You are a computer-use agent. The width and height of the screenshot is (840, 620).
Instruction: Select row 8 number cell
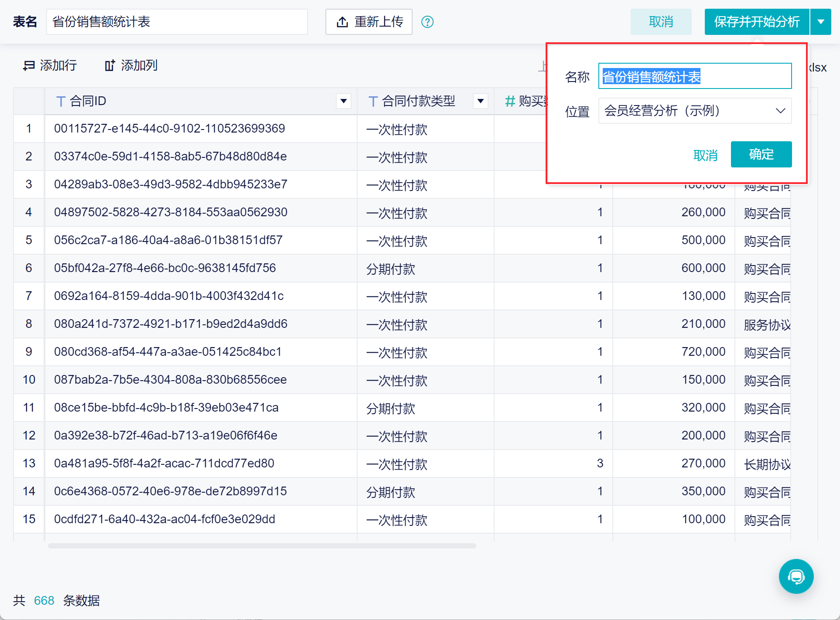29,324
